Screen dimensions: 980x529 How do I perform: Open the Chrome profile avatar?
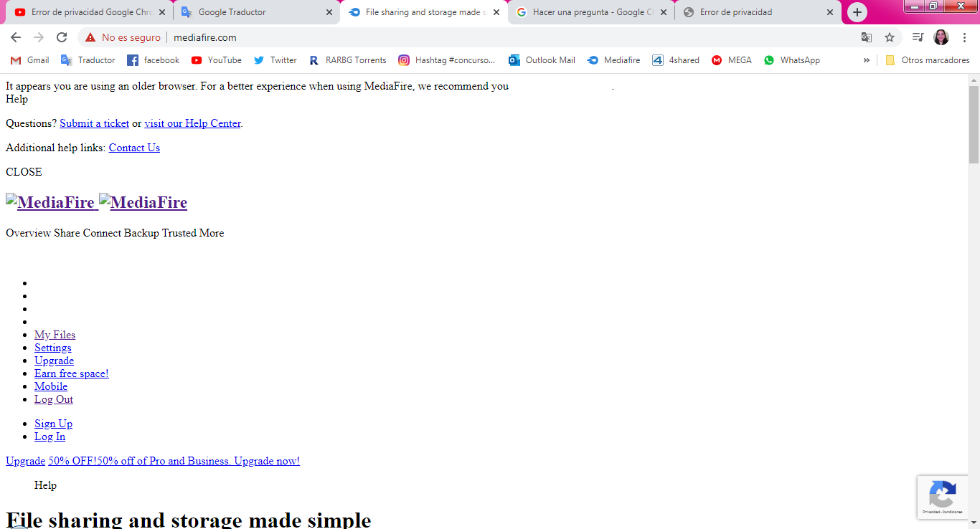pos(941,37)
